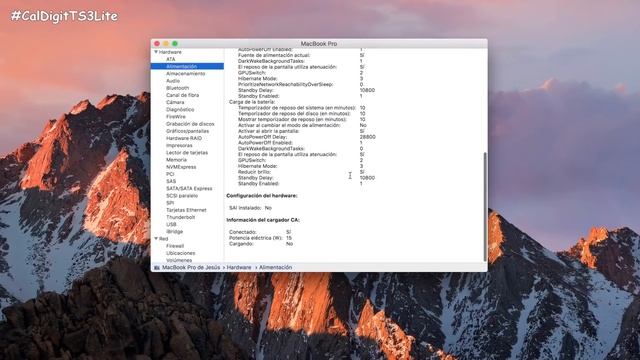Minimize the MacBook Pro window

(166, 44)
